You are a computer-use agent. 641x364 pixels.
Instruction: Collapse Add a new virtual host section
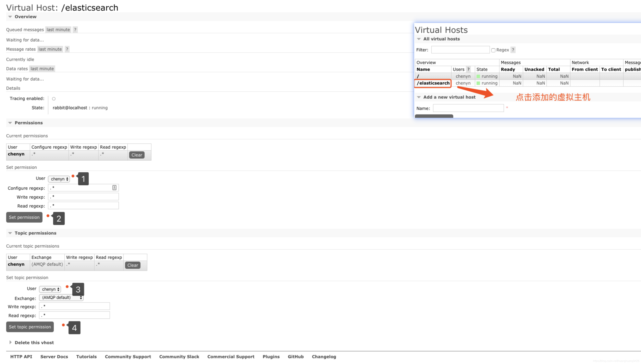pos(446,97)
